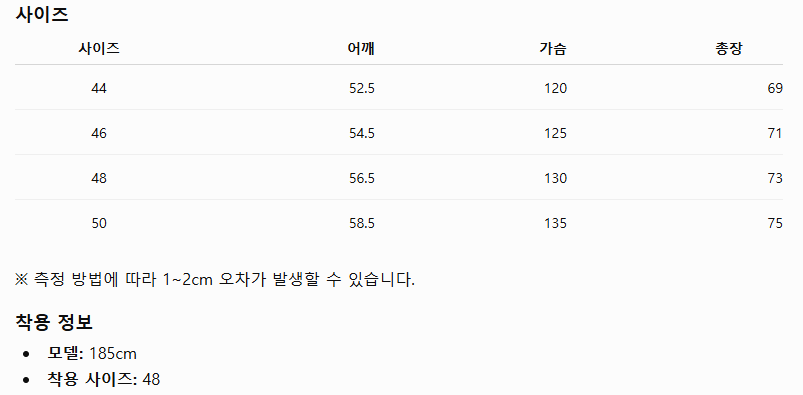Click total length value 73
The image size is (803, 395).
pos(775,179)
